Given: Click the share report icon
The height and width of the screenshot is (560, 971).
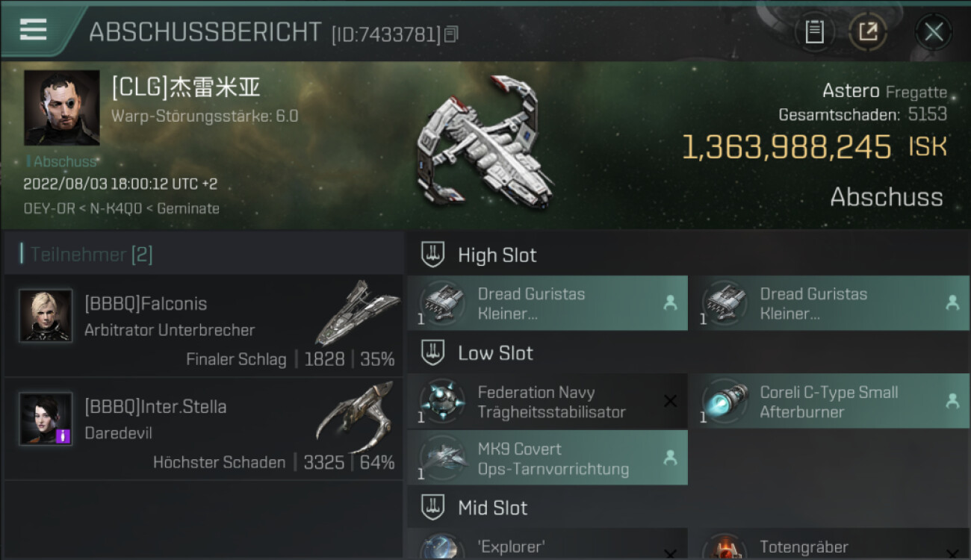Looking at the screenshot, I should (x=868, y=31).
